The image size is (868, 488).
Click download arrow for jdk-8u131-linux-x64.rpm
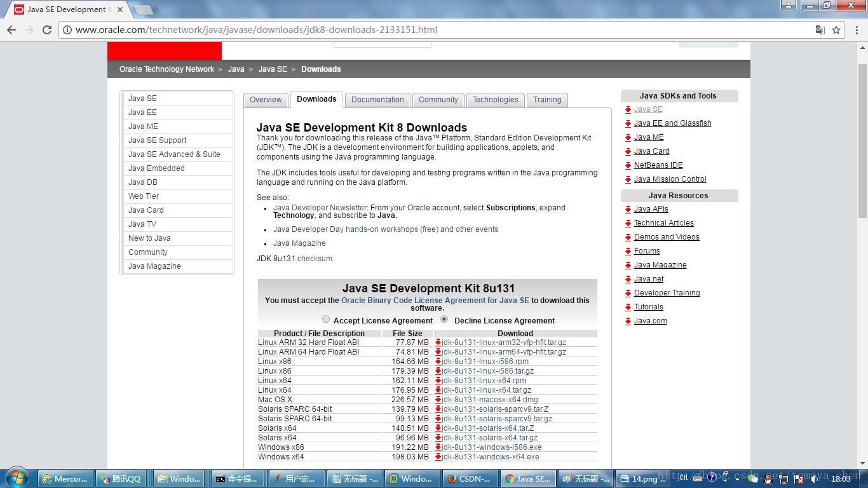438,381
